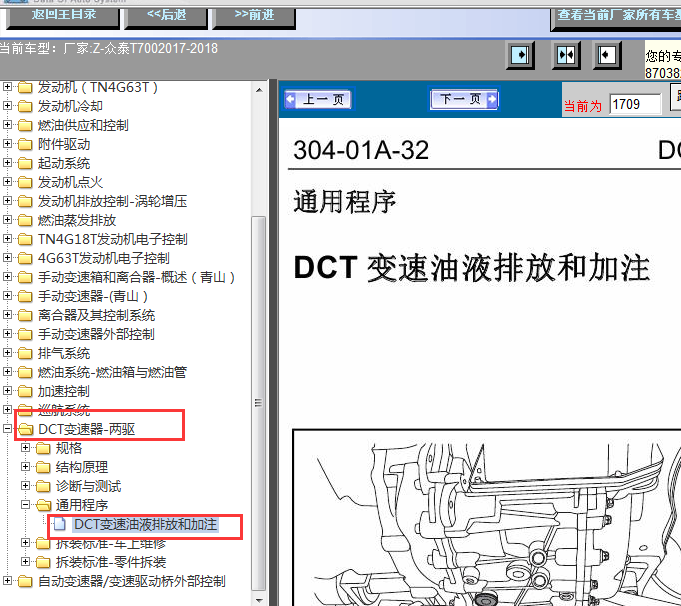Click the 4G63T发动机电子控制 folder icon
Image resolution: width=681 pixels, height=606 pixels.
click(x=25, y=258)
